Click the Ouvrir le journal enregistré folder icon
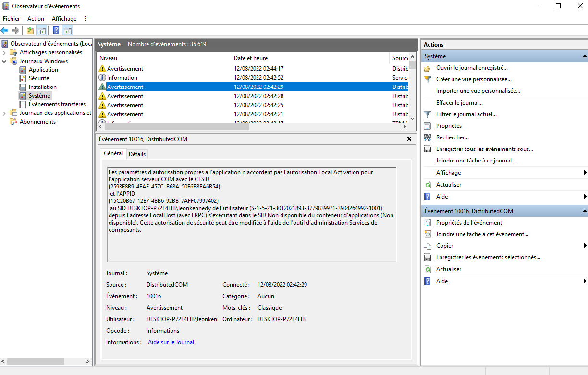The height and width of the screenshot is (375, 588). click(x=428, y=68)
